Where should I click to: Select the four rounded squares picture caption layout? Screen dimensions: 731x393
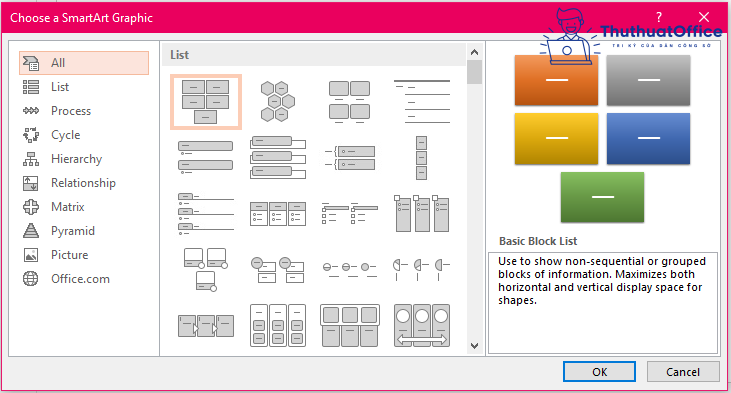[350, 102]
